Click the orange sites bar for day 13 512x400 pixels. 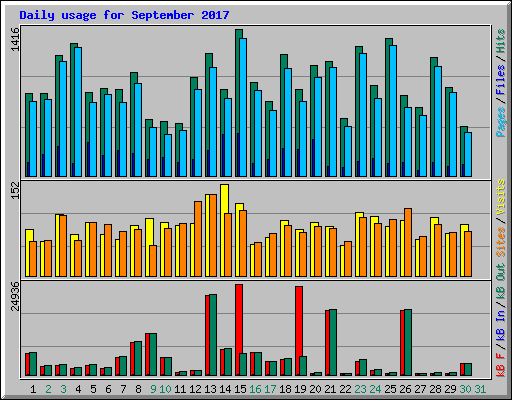(213, 235)
